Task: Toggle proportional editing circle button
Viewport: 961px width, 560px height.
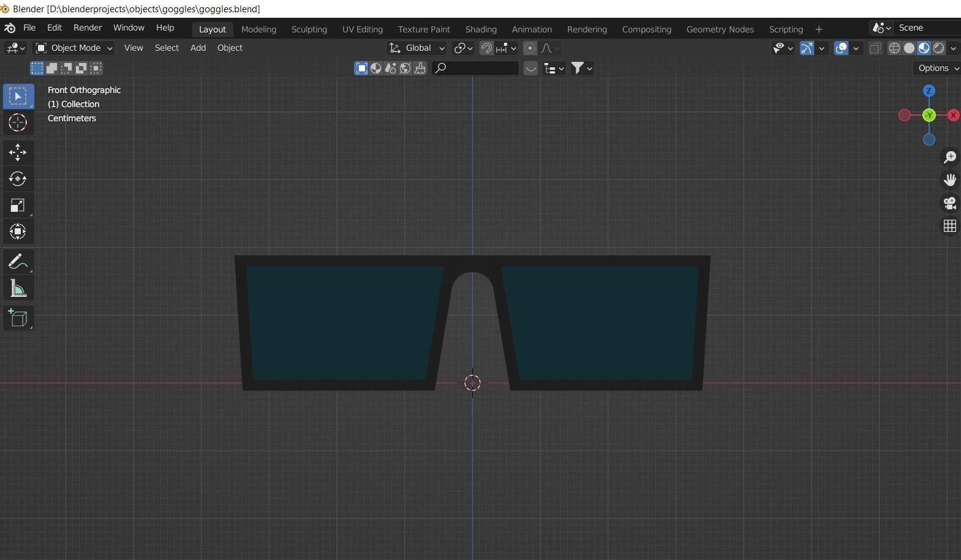Action: (x=530, y=48)
